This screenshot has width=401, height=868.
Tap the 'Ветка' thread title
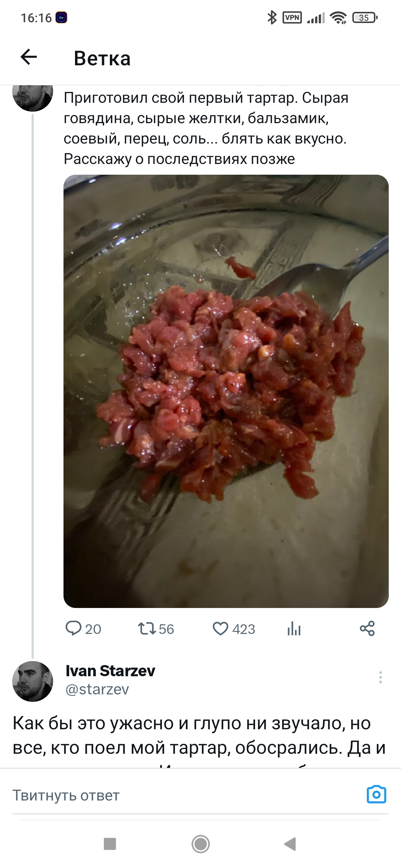102,59
